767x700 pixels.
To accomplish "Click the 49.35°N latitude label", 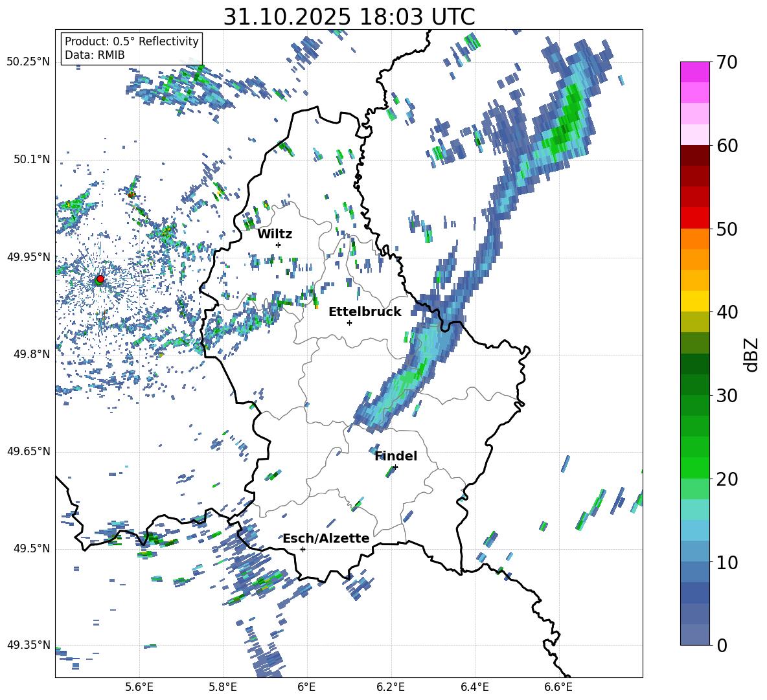I will point(29,645).
